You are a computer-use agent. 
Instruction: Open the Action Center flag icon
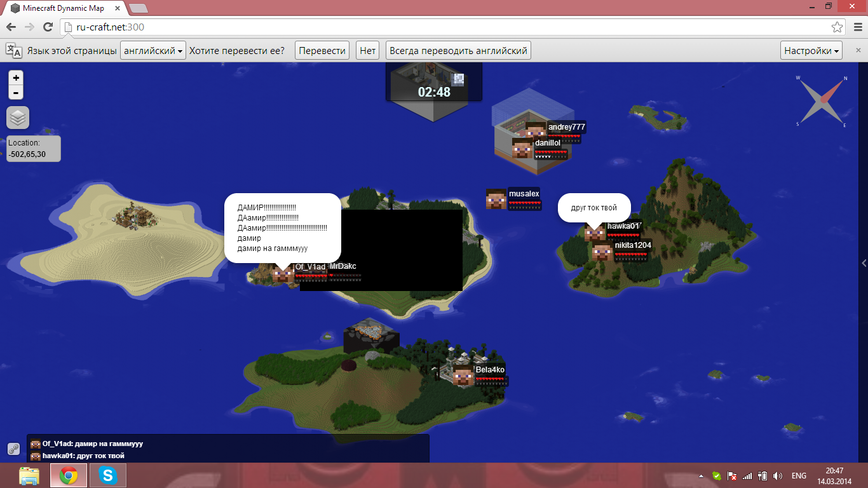(x=732, y=476)
